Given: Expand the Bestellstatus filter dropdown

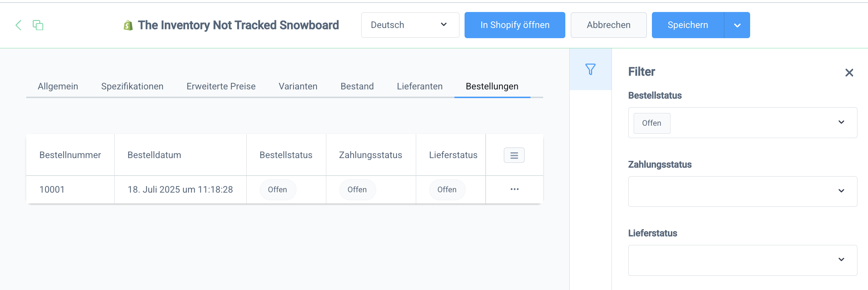Looking at the screenshot, I should coord(841,122).
